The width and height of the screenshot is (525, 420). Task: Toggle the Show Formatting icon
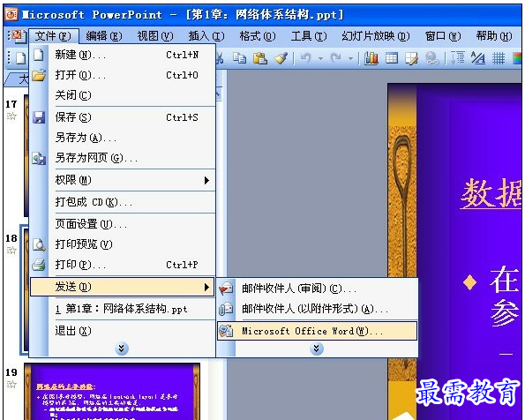[478, 58]
